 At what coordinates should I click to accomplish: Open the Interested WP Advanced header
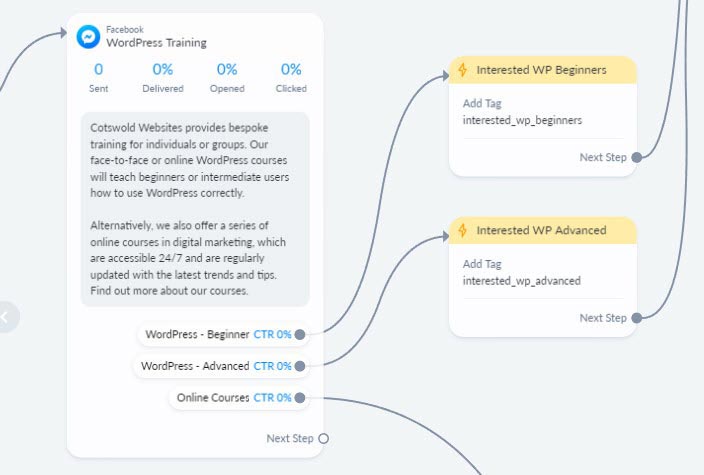(541, 230)
